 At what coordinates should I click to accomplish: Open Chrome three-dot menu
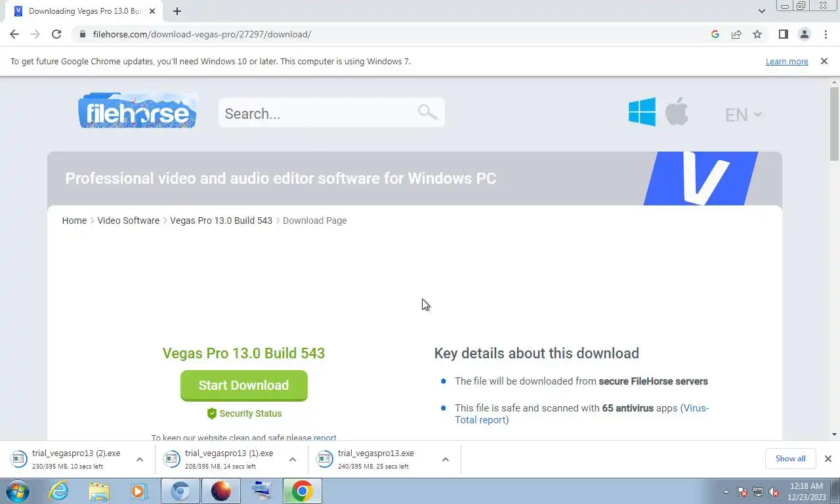pyautogui.click(x=826, y=34)
